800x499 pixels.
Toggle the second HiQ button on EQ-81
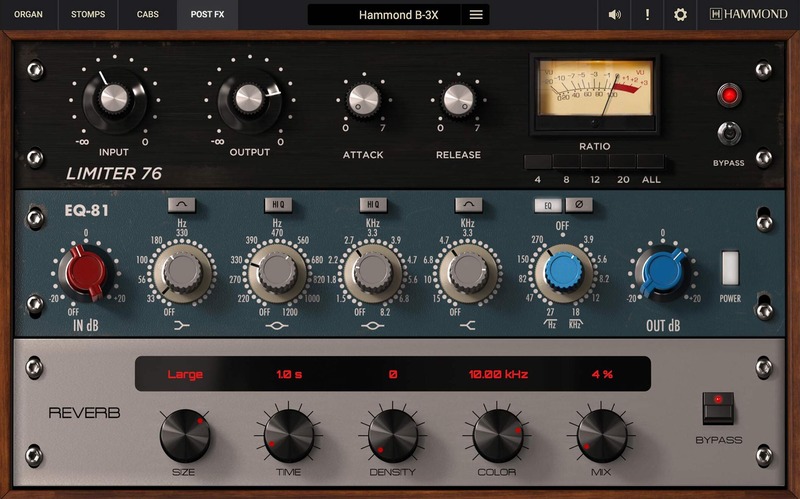373,204
